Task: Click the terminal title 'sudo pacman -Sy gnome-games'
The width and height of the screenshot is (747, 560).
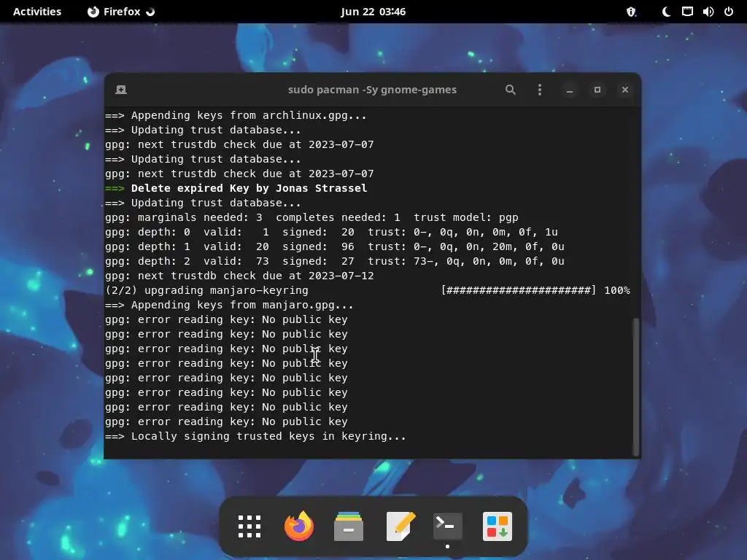Action: tap(372, 90)
